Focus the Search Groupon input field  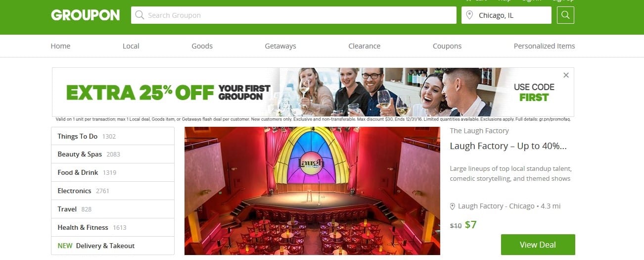[x=294, y=15]
